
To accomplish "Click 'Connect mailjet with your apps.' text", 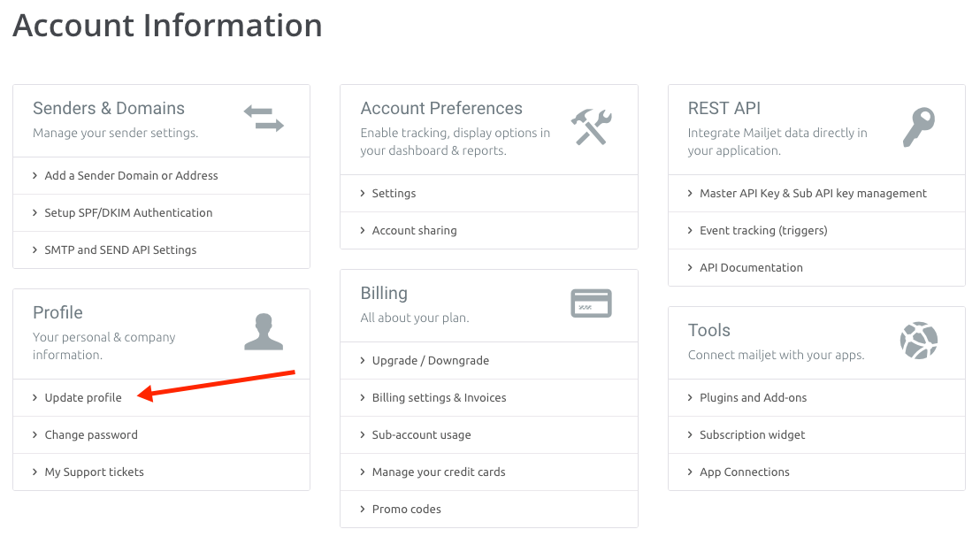I will click(x=777, y=355).
